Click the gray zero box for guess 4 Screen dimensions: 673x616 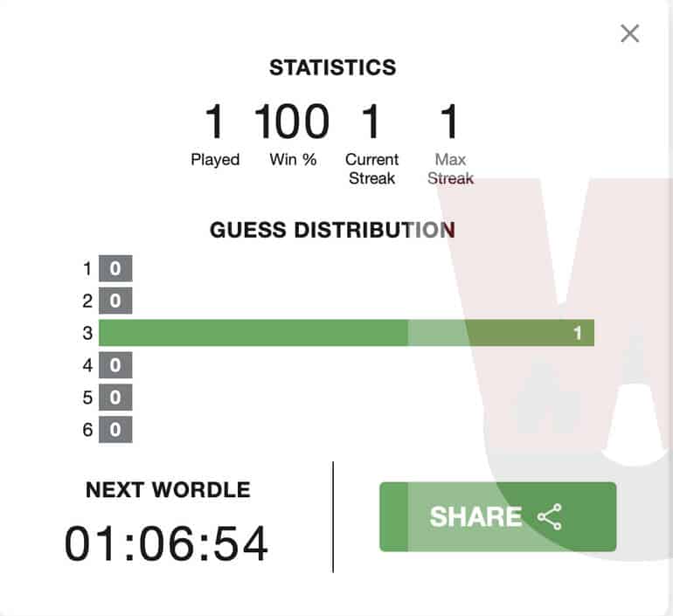115,364
